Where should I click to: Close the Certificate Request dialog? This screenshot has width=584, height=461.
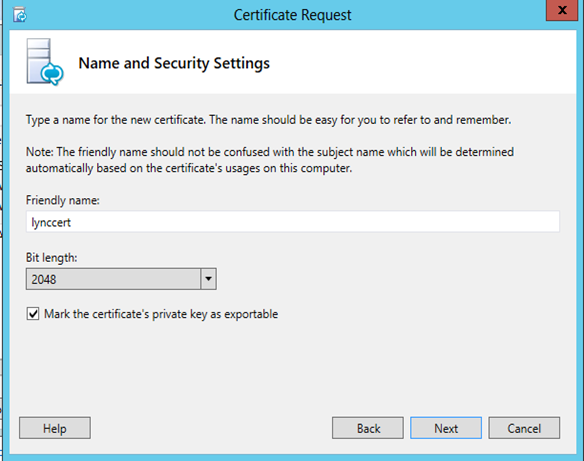pyautogui.click(x=562, y=10)
